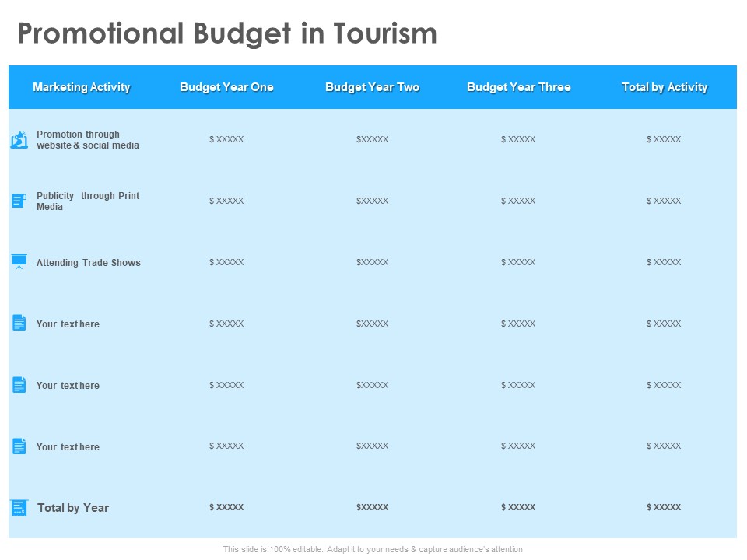The width and height of the screenshot is (747, 560).
Task: Click Budget Year Three total in Total by Year row
Action: pyautogui.click(x=518, y=507)
